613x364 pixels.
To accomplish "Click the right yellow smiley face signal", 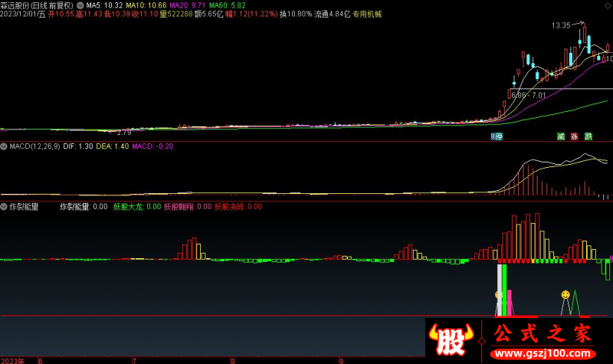I will 565,294.
